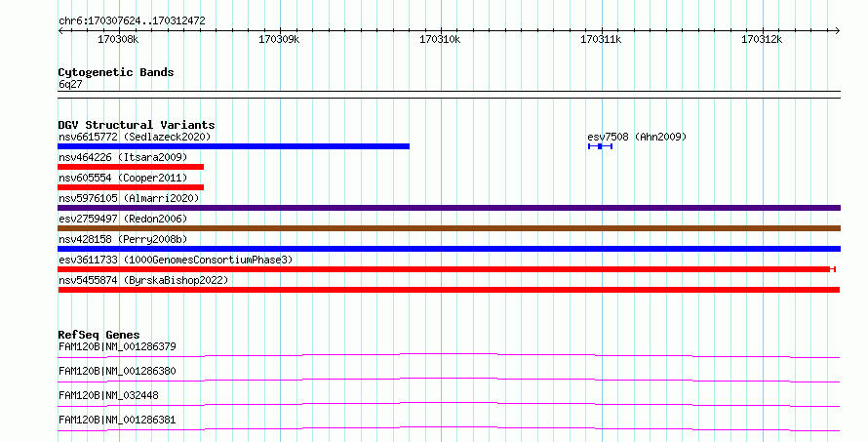Select the FAM120B NM_001286380 transcript line
This screenshot has height=442, width=868.
[x=449, y=380]
